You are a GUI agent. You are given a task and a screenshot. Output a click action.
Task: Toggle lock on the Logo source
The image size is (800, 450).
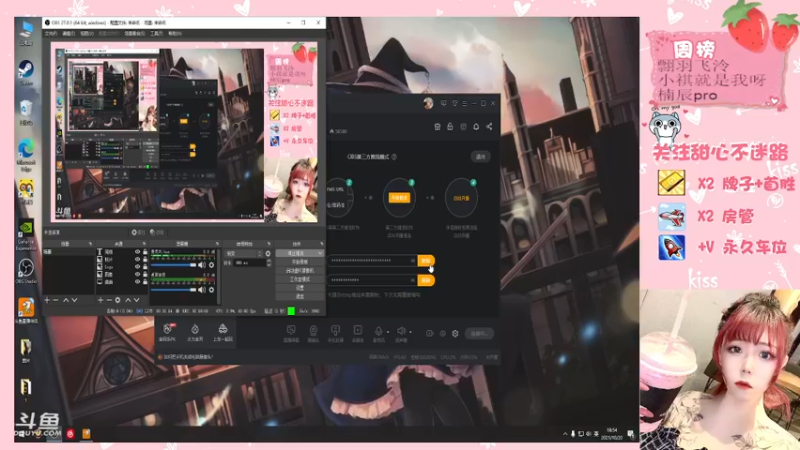145,267
